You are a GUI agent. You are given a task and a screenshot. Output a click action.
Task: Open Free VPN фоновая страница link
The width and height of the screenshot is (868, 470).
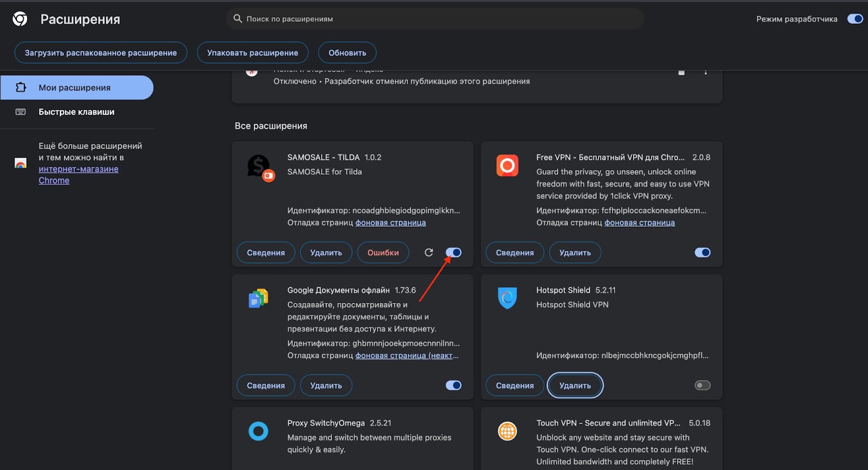tap(640, 223)
